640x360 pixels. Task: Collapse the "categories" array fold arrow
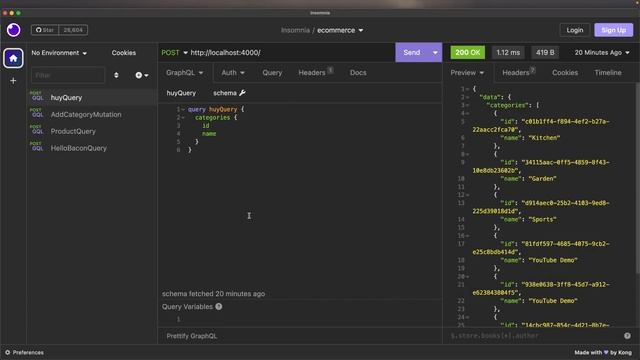coord(467,105)
